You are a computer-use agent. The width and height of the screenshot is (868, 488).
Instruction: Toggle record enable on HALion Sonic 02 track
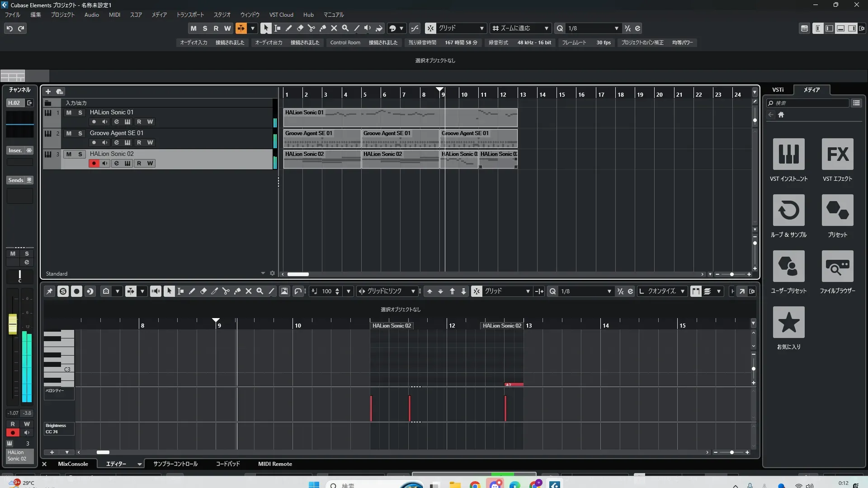point(94,164)
